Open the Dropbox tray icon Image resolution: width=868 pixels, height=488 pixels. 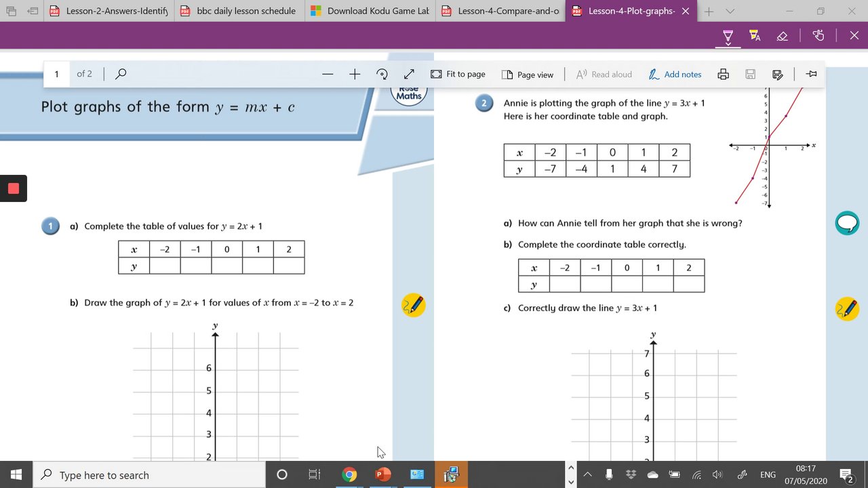coord(631,474)
